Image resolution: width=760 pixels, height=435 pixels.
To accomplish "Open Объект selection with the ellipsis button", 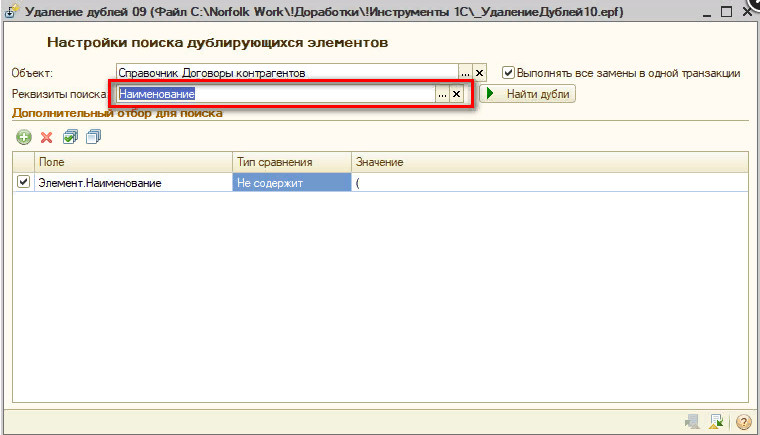I will [465, 73].
